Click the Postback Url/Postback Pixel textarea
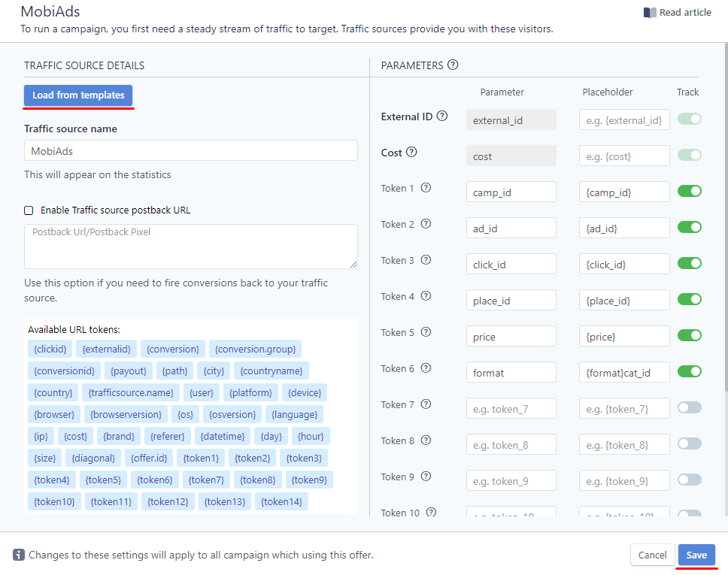Screen dimensions: 728x575 (191, 247)
